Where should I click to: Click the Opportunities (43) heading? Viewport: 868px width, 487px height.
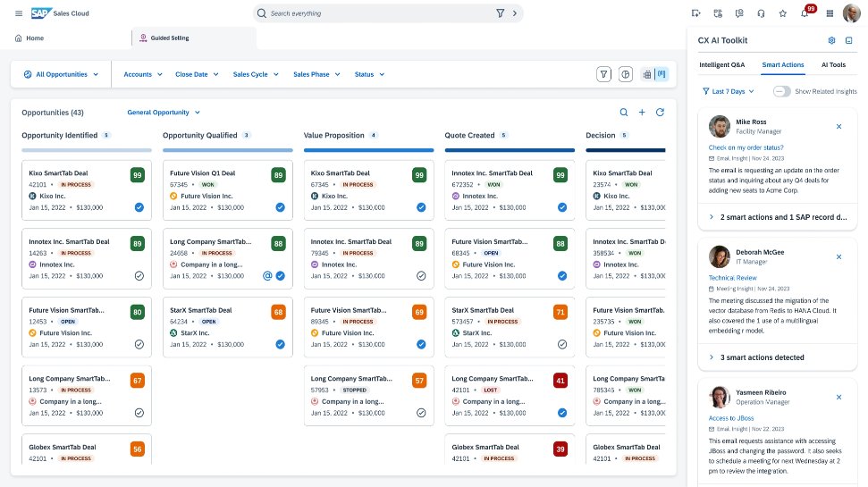tap(53, 113)
